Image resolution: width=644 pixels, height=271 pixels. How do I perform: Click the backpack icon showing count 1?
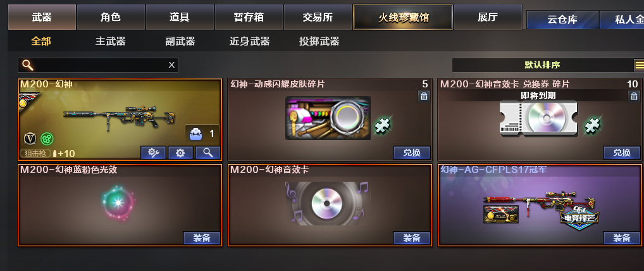point(195,133)
